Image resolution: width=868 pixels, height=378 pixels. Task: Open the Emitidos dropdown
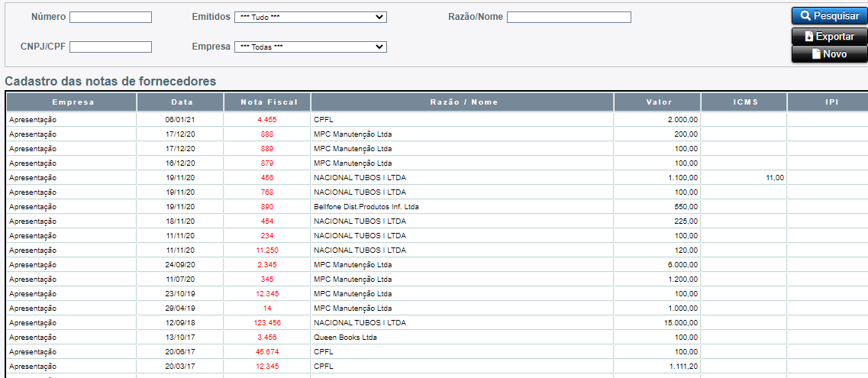311,17
